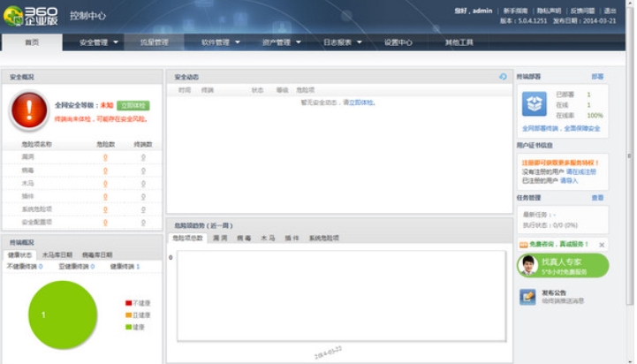Close the 免费咨询 promotion bar
The height and width of the screenshot is (364, 637).
602,245
